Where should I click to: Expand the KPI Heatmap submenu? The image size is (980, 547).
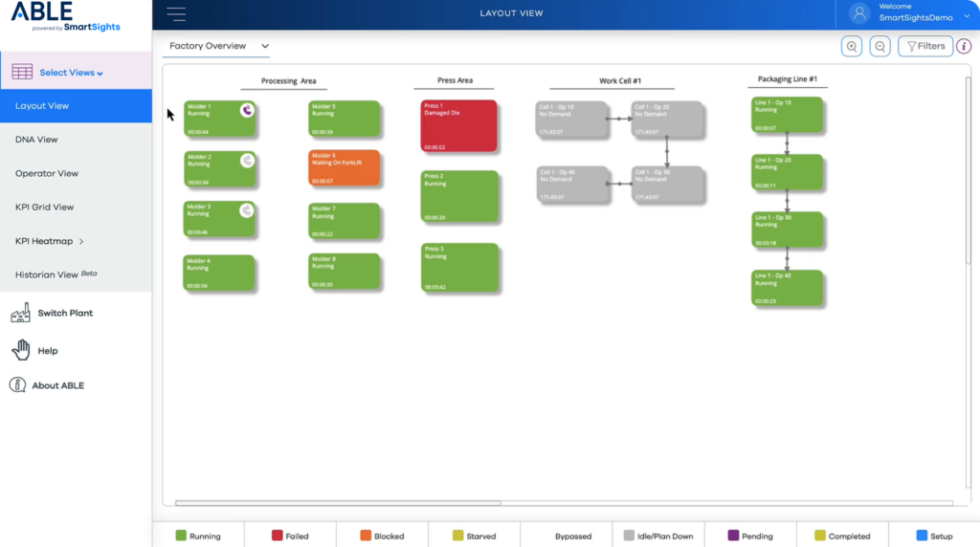(81, 241)
